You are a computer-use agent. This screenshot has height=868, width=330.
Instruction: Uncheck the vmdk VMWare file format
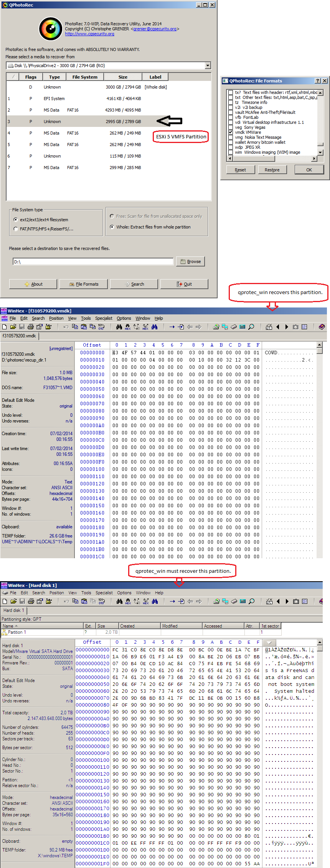click(x=230, y=132)
